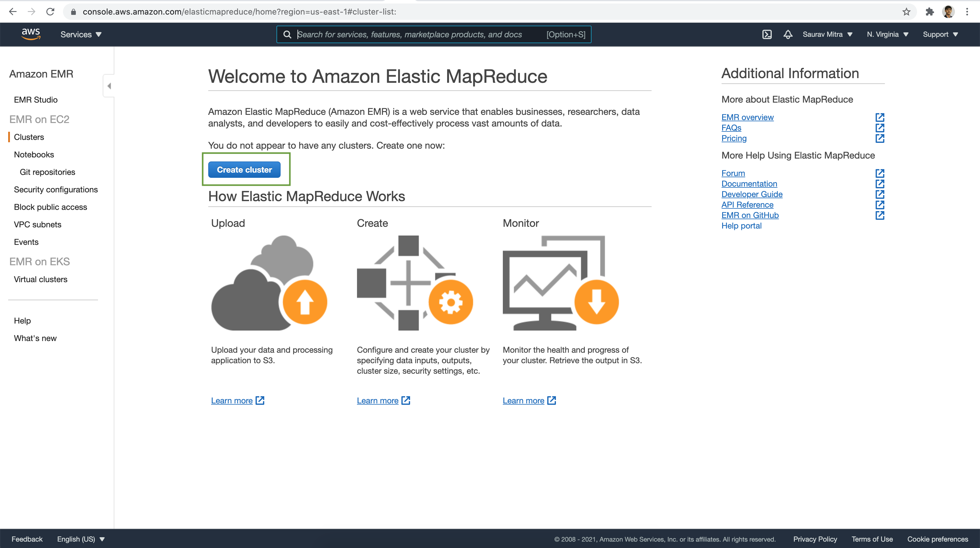Click the Monitor screen illustration

click(x=561, y=283)
